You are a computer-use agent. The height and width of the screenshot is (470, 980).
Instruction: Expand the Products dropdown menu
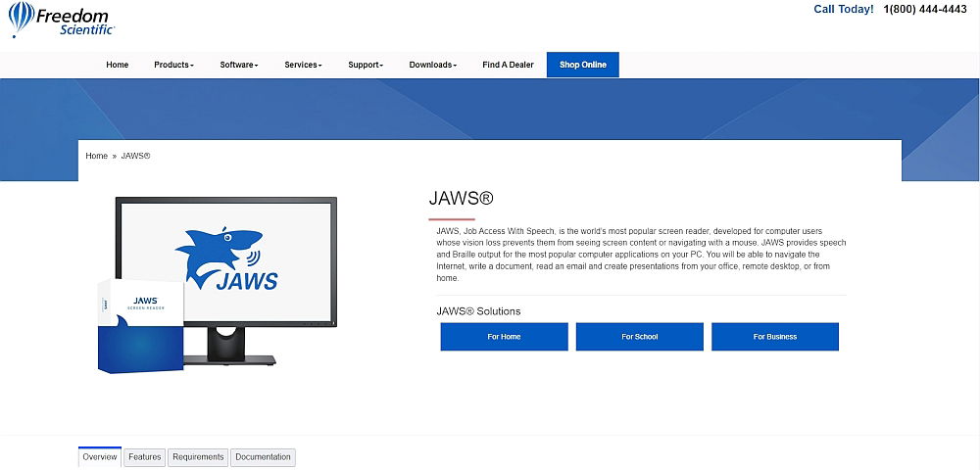173,65
